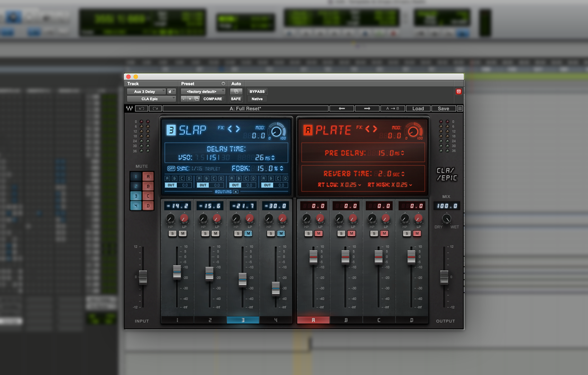The image size is (588, 375).
Task: Click the SAFE button
Action: pos(236,99)
